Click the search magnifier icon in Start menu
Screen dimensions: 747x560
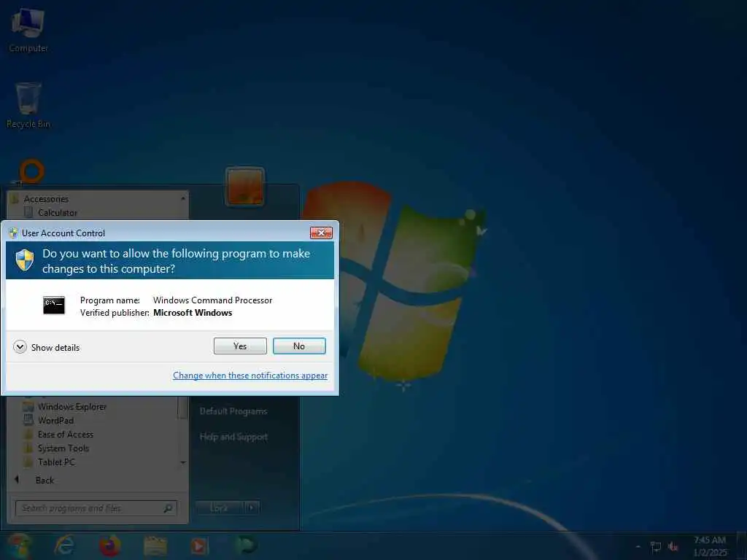point(168,508)
